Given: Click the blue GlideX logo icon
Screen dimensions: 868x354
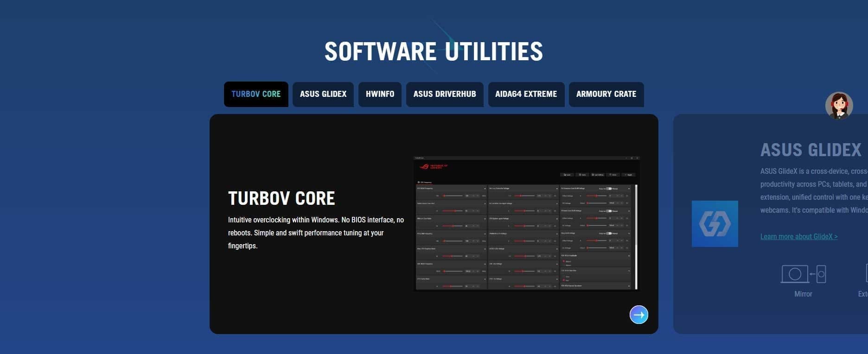Looking at the screenshot, I should [x=715, y=224].
